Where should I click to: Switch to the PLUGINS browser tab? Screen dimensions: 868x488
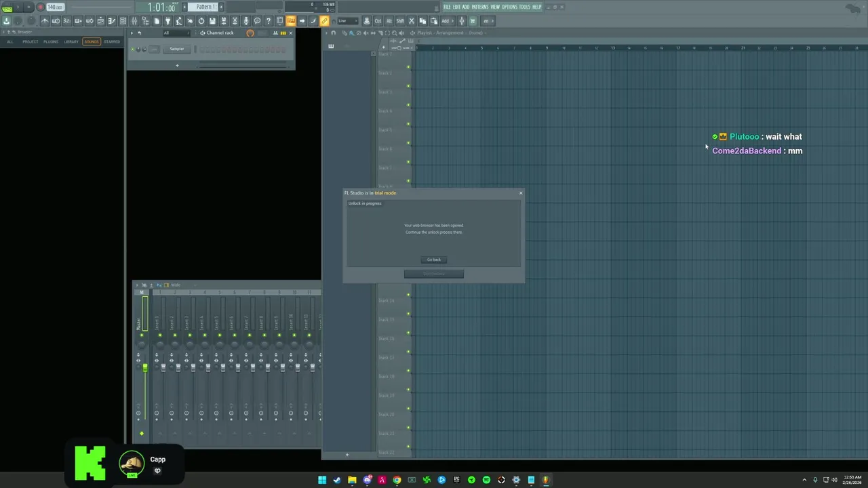tap(51, 41)
